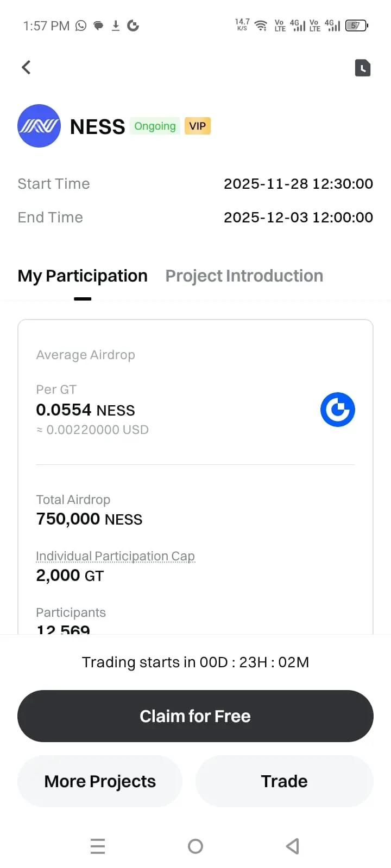Open Android recent apps menu button
The image size is (391, 868).
[x=98, y=846]
